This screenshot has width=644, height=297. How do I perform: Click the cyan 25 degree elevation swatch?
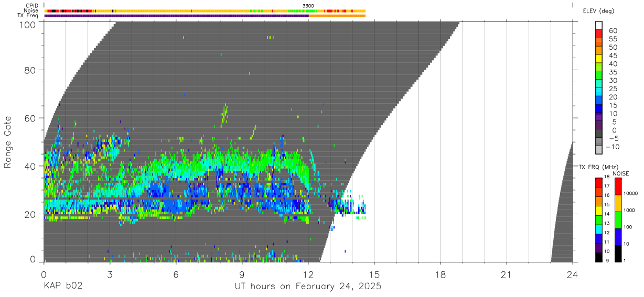pyautogui.click(x=599, y=92)
